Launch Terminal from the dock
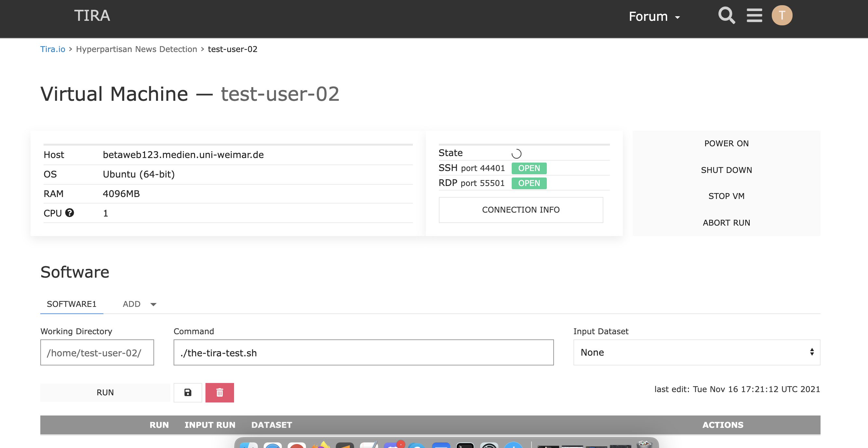The image size is (868, 448). click(x=465, y=446)
